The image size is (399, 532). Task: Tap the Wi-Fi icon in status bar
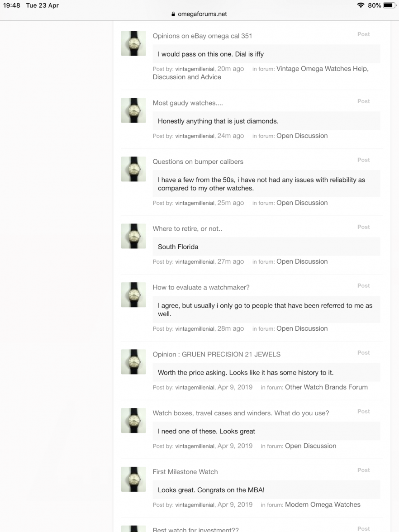[361, 5]
